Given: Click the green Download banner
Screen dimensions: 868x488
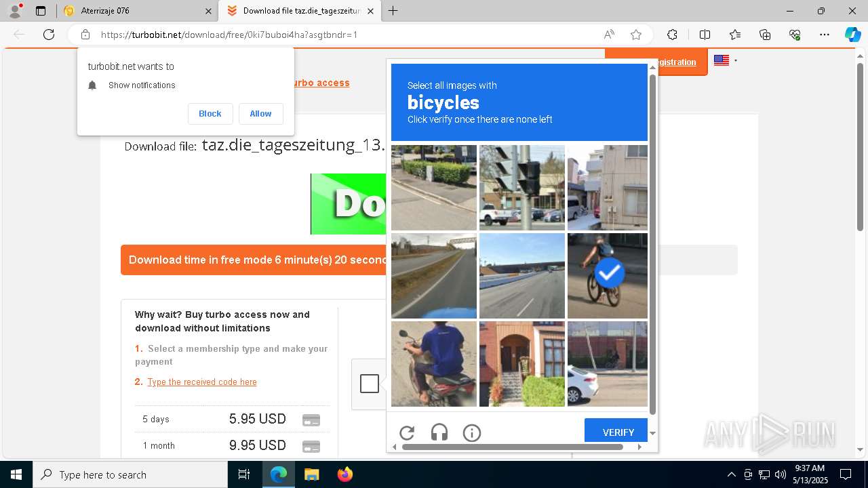Looking at the screenshot, I should pos(348,204).
